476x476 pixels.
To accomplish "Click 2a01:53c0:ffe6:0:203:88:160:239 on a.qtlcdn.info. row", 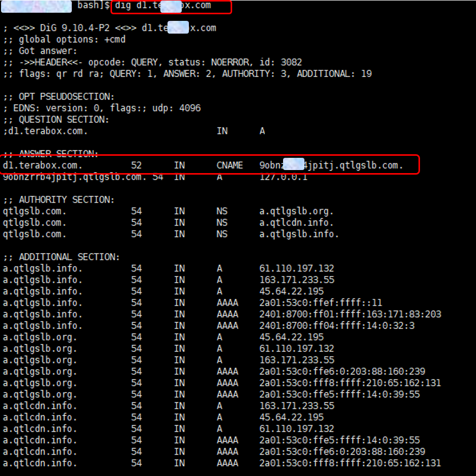I will (x=342, y=452).
